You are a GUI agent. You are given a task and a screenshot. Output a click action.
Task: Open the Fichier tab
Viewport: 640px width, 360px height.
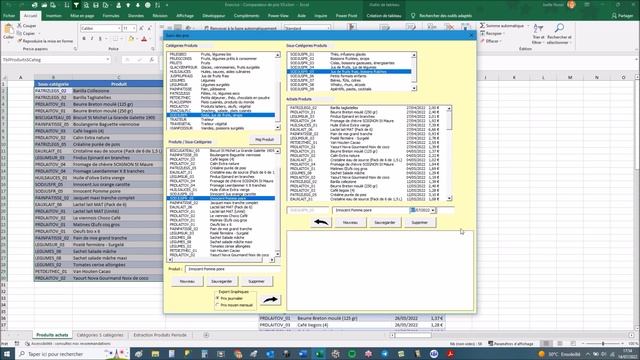(9, 16)
